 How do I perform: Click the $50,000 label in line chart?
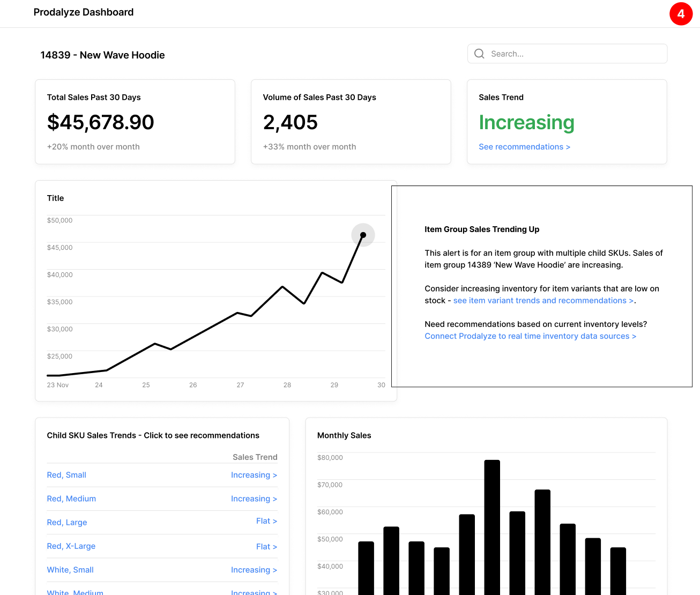(59, 220)
